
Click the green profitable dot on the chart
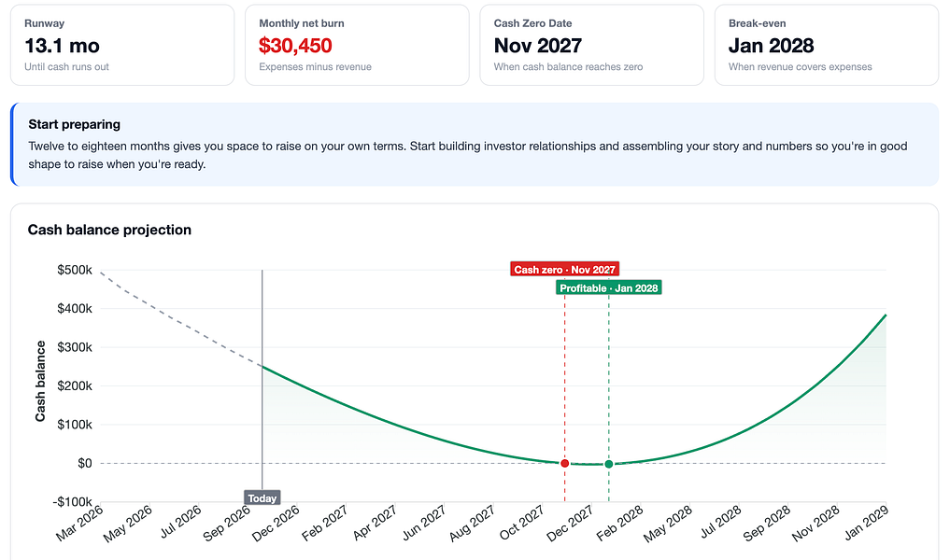tap(609, 464)
